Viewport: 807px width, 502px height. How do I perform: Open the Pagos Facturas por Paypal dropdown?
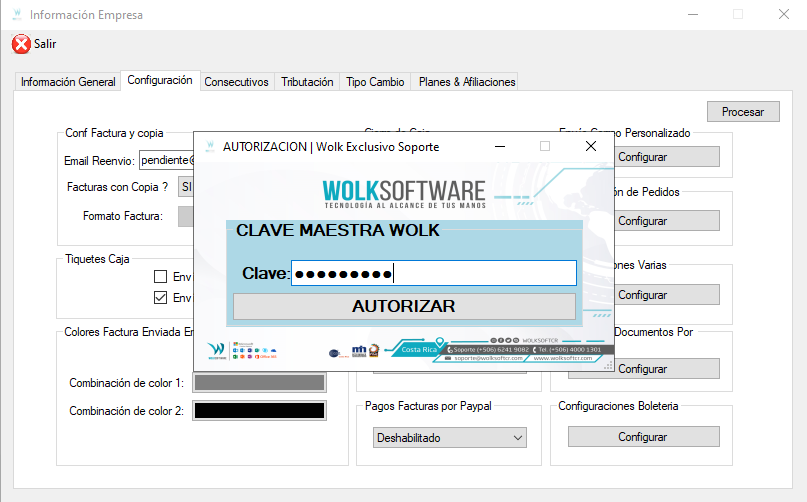coord(450,438)
